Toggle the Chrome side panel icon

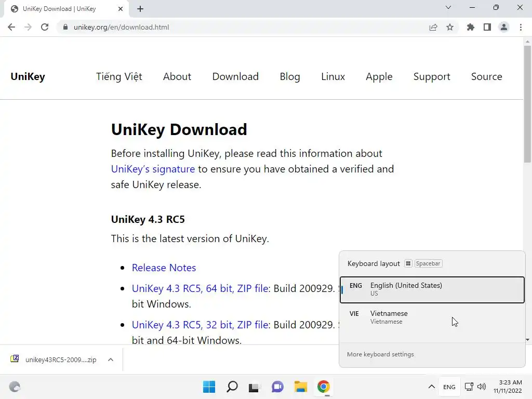(487, 27)
